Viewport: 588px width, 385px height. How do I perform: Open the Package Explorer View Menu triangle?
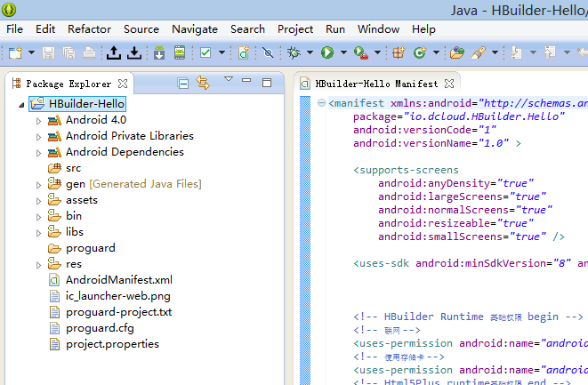tap(229, 79)
